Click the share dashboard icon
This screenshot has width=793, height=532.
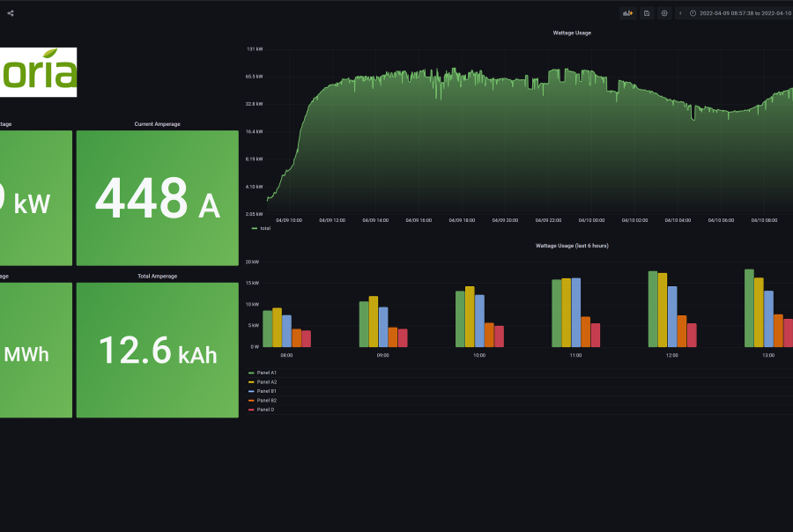11,13
